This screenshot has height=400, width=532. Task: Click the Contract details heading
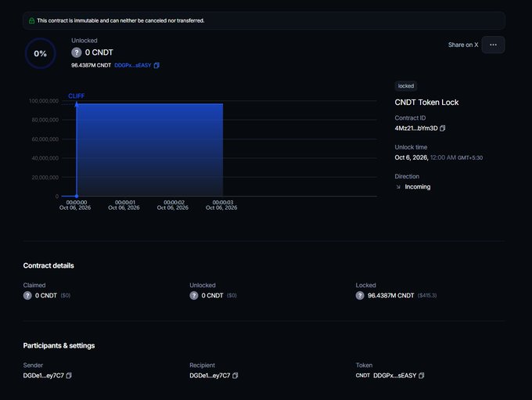[49, 265]
